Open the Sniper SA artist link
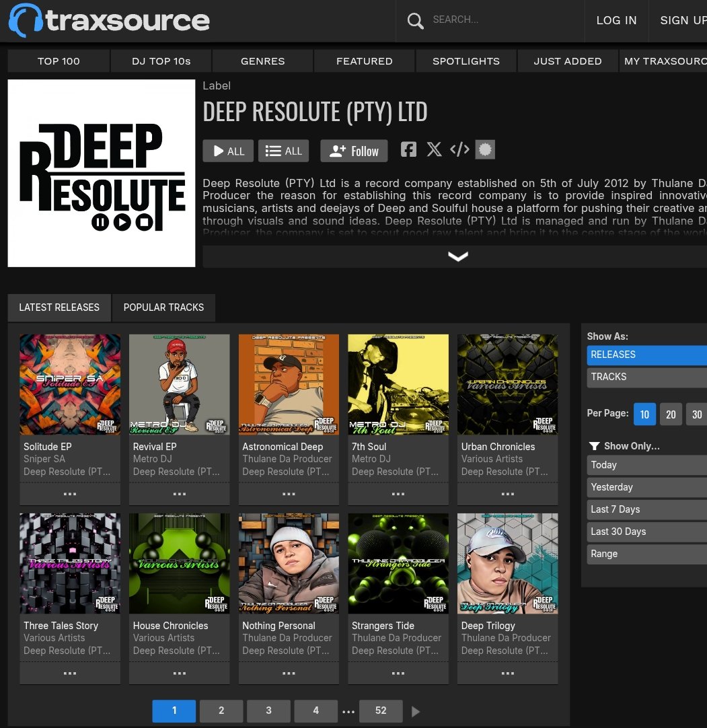707x728 pixels. [x=44, y=459]
